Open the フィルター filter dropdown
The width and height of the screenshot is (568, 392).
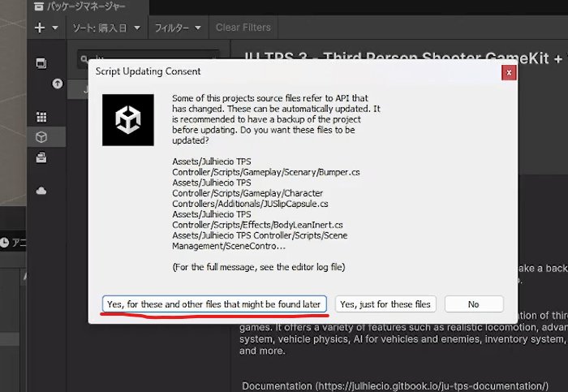(178, 28)
